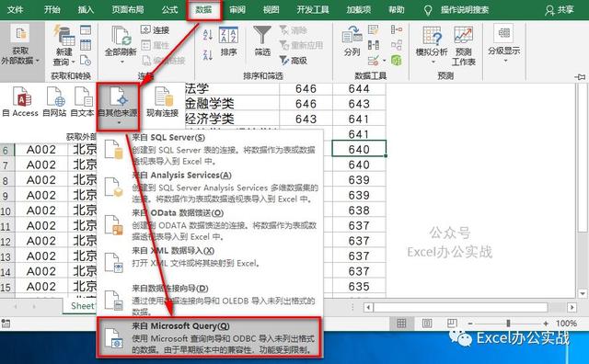Screen dimensions: 589x364
Task: Click the show queries icon in 获取和转换
Action: point(86,29)
